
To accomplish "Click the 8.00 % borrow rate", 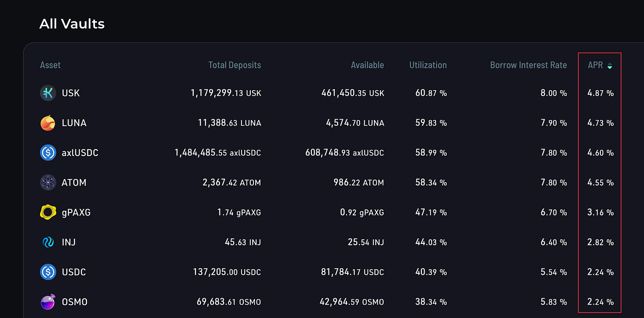I will pos(554,93).
